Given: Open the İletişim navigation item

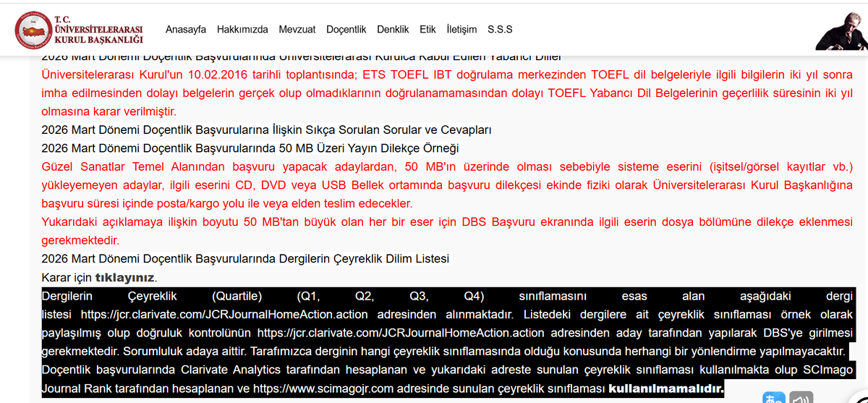Looking at the screenshot, I should [461, 30].
